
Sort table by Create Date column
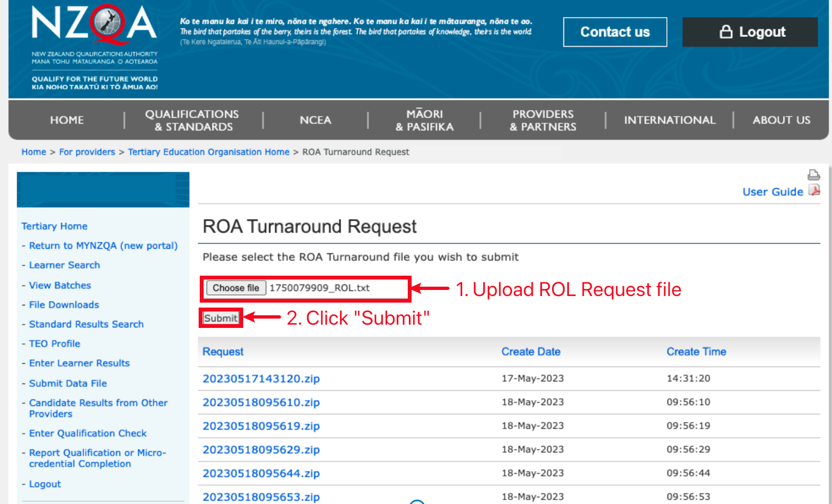[530, 352]
